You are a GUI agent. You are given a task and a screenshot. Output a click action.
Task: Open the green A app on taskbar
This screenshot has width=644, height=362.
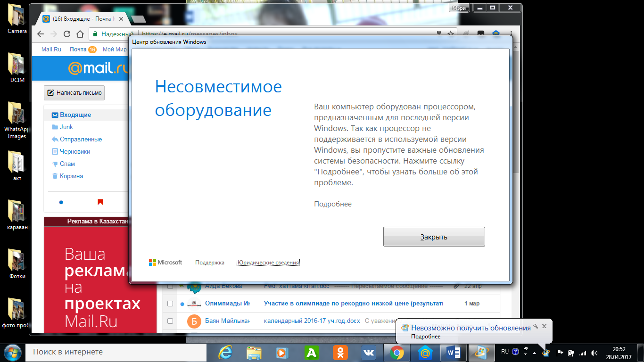click(311, 353)
